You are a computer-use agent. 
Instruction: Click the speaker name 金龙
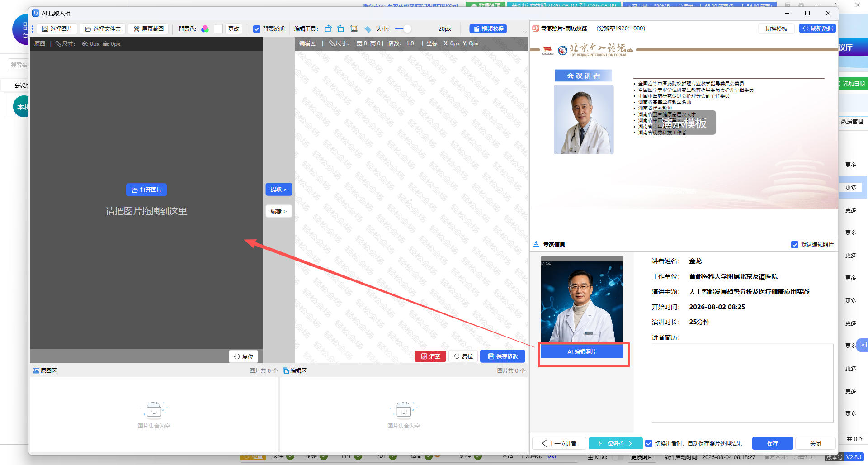(x=695, y=261)
